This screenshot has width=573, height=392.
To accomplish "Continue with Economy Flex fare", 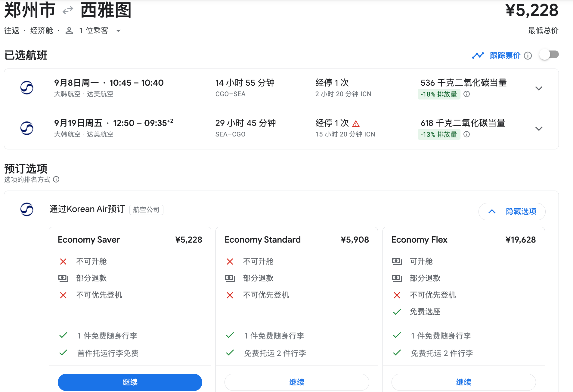I will pyautogui.click(x=463, y=382).
